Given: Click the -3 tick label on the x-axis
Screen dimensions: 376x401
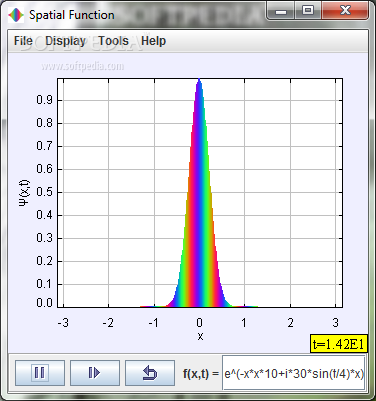Looking at the screenshot, I should click(63, 322).
